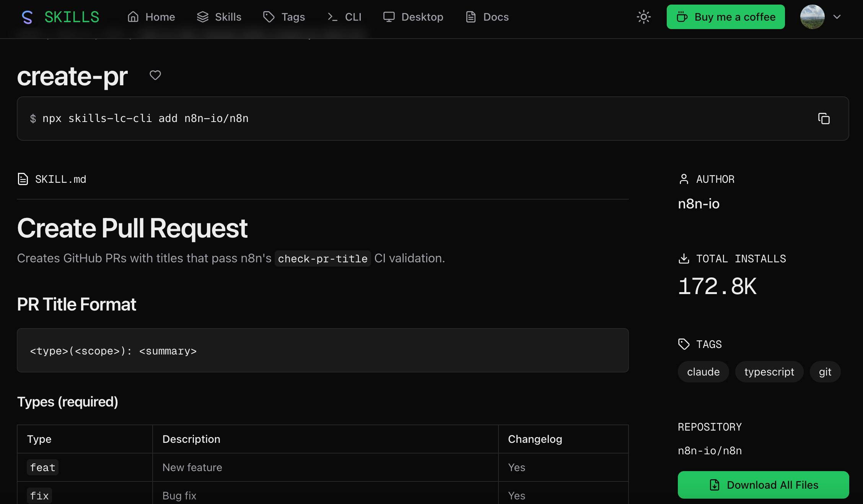Toggle light mode with the sun icon
The image size is (863, 504).
(643, 17)
